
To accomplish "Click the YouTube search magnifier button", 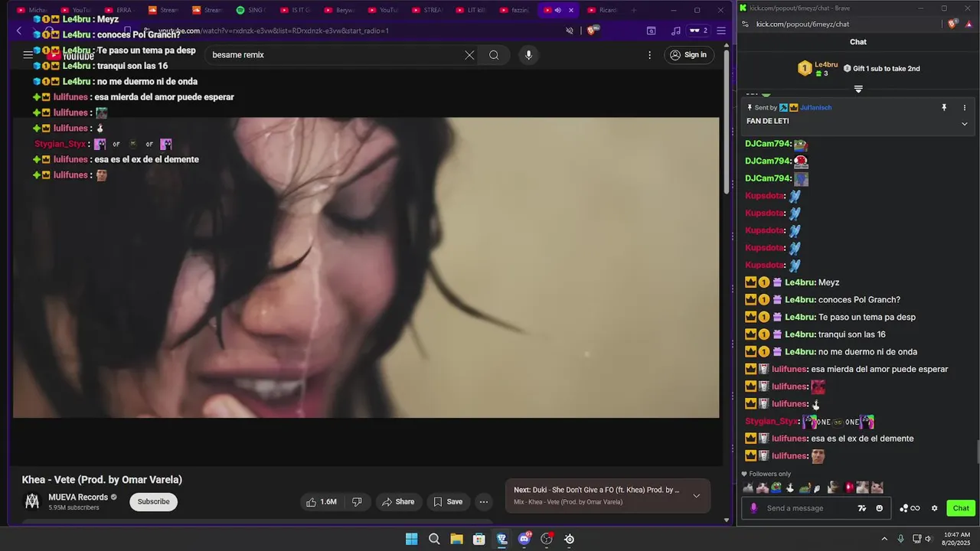I will coord(494,55).
